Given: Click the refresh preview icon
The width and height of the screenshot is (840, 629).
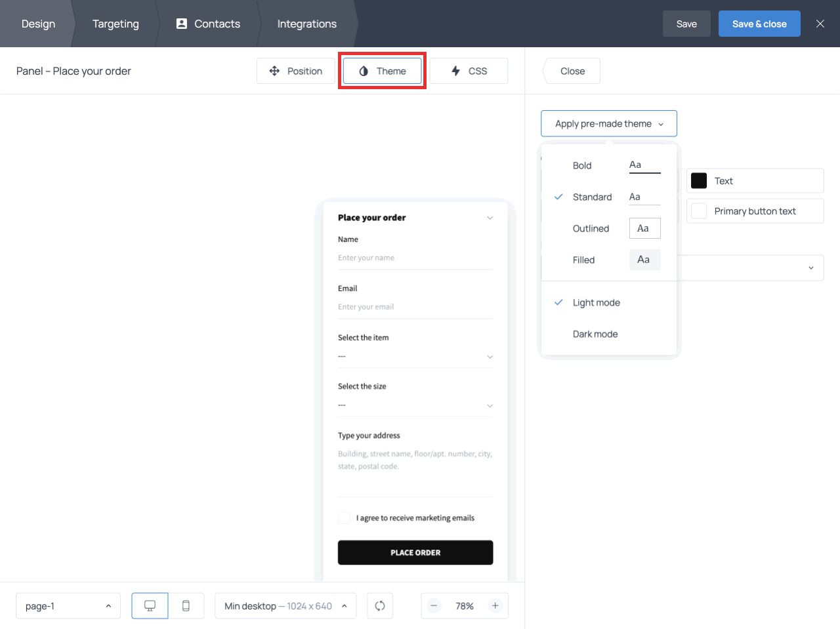Looking at the screenshot, I should [x=380, y=605].
